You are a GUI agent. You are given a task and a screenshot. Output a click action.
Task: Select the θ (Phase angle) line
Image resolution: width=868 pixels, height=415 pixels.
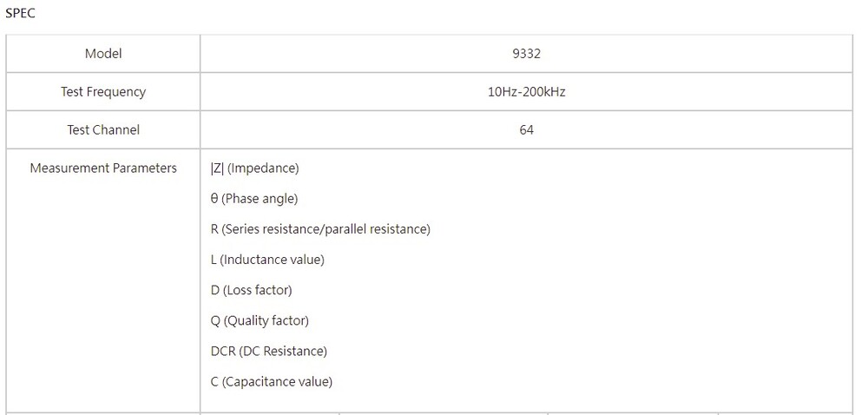point(254,199)
